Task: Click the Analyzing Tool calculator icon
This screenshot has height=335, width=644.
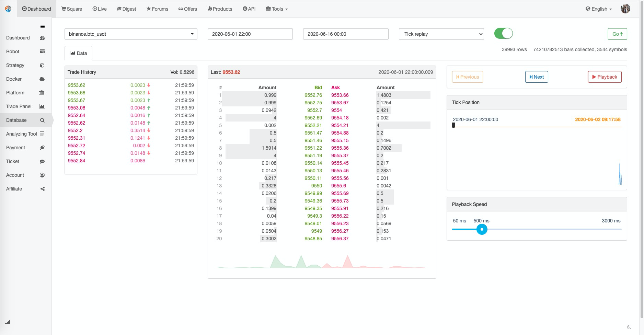Action: click(42, 134)
